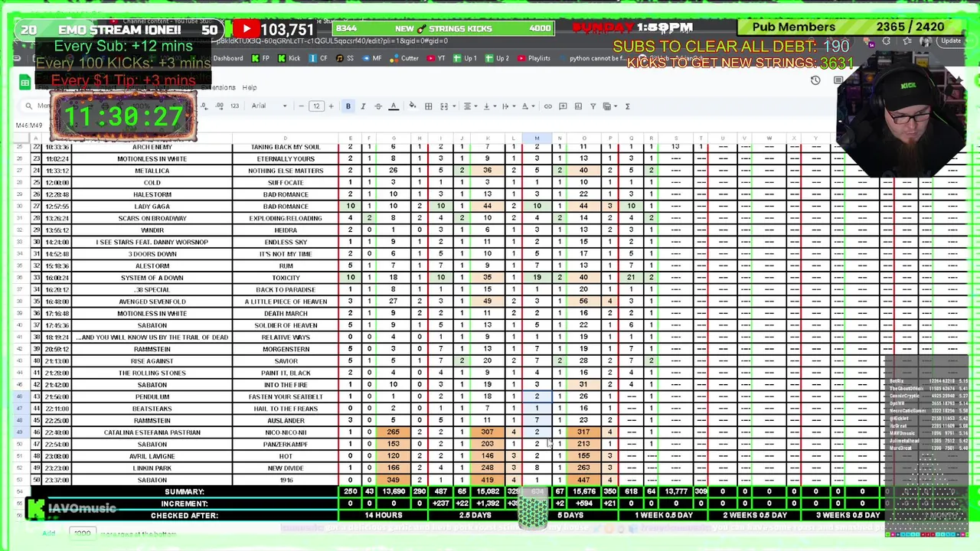Select the NICO NICO NII cell

[x=286, y=432]
